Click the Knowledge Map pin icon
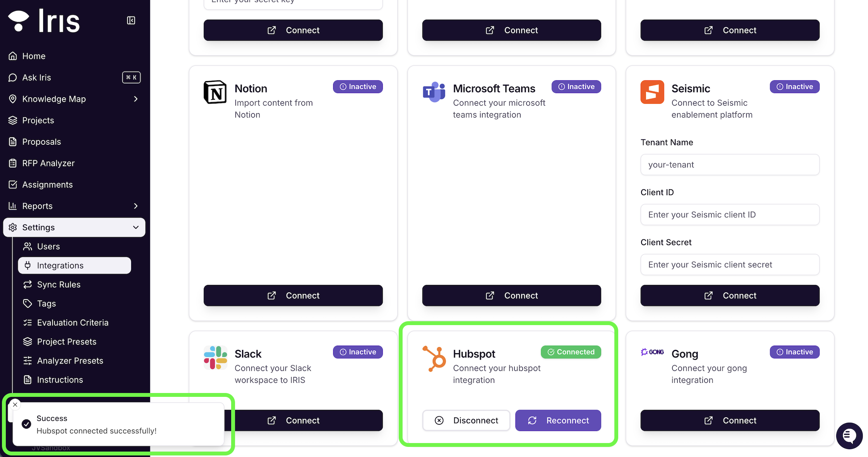 coord(13,99)
